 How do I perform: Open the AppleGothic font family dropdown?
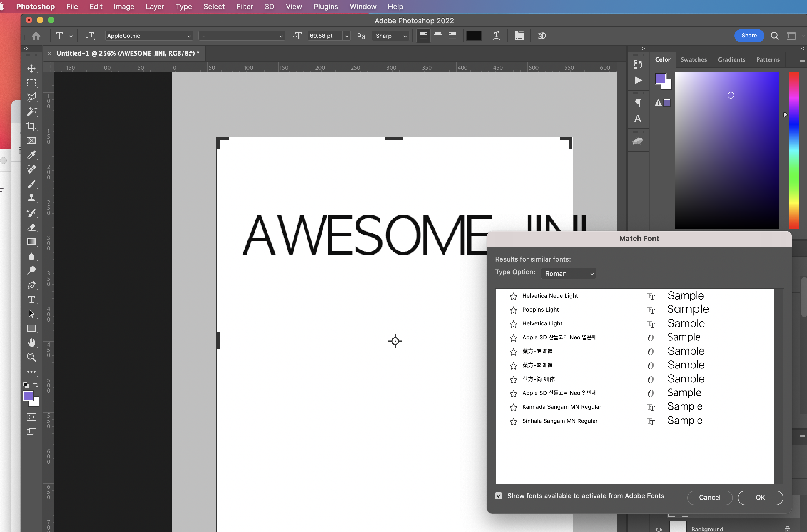coord(189,36)
